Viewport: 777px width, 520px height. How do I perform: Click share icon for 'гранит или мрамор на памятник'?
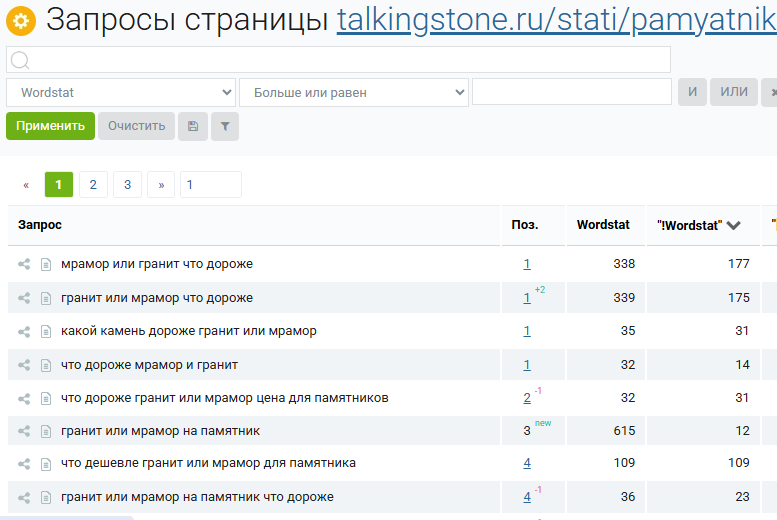(x=24, y=431)
